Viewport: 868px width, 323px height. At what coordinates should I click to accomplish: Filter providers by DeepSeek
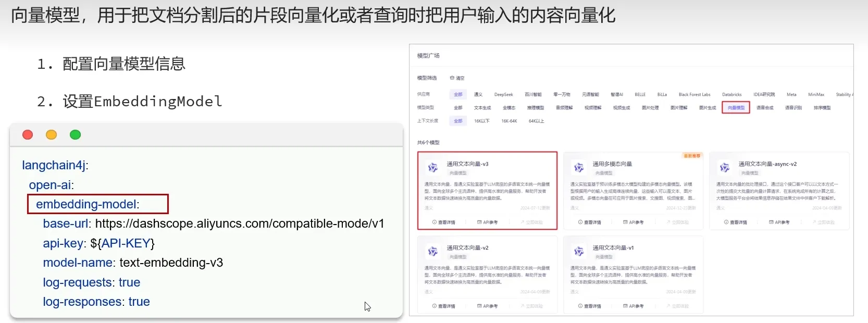(503, 95)
